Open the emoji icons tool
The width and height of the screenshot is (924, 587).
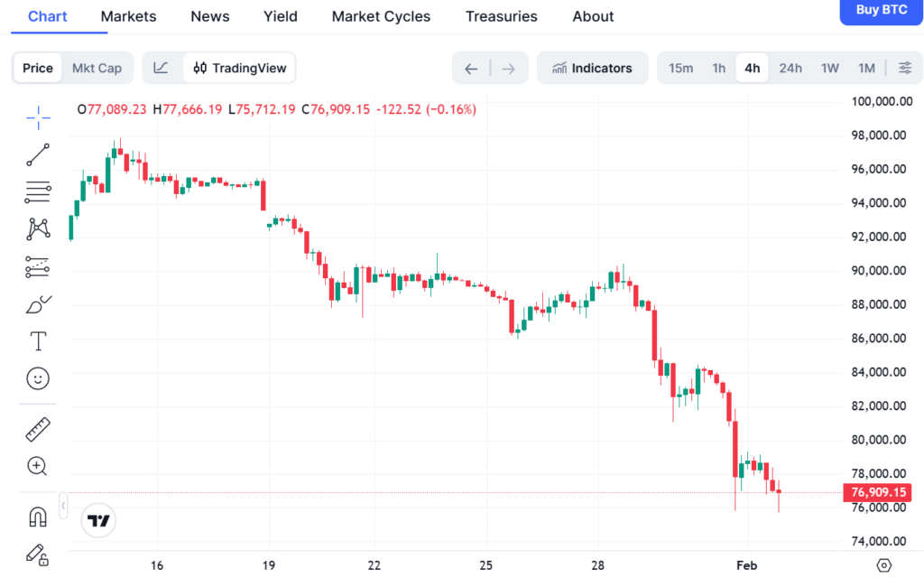coord(38,378)
